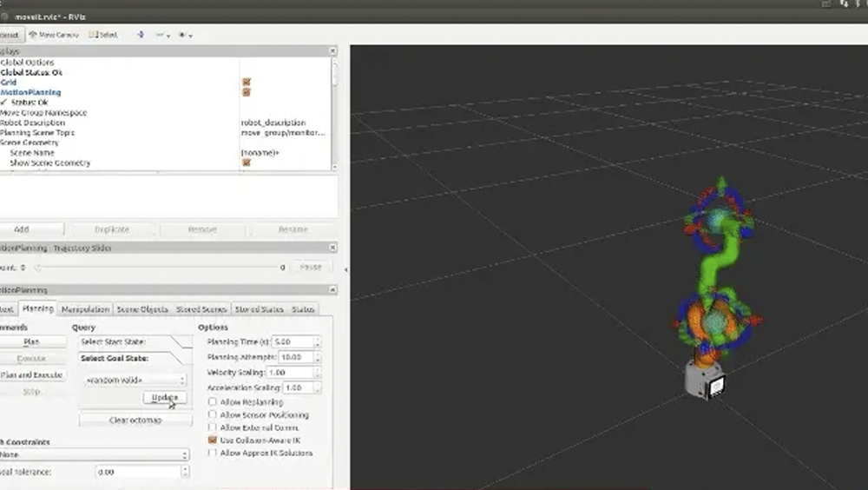The width and height of the screenshot is (868, 490).
Task: Enable Allow Approx IK Solutions
Action: [213, 453]
